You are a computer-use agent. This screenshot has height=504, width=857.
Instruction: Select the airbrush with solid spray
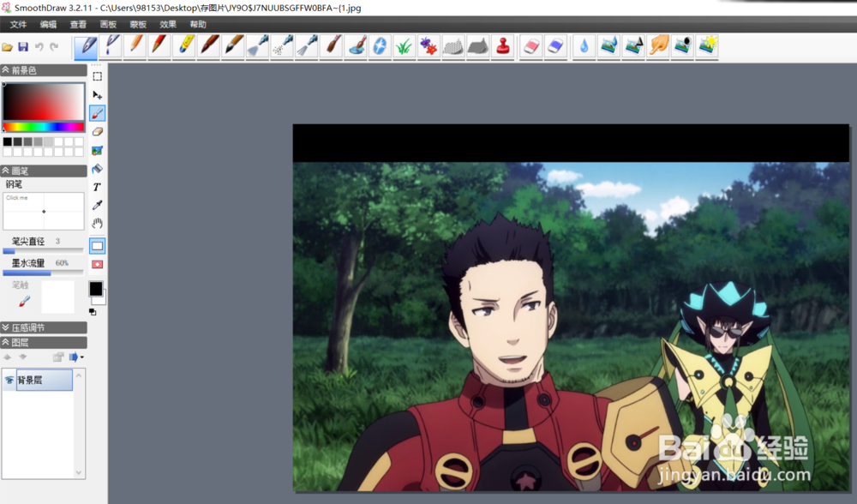click(x=258, y=46)
